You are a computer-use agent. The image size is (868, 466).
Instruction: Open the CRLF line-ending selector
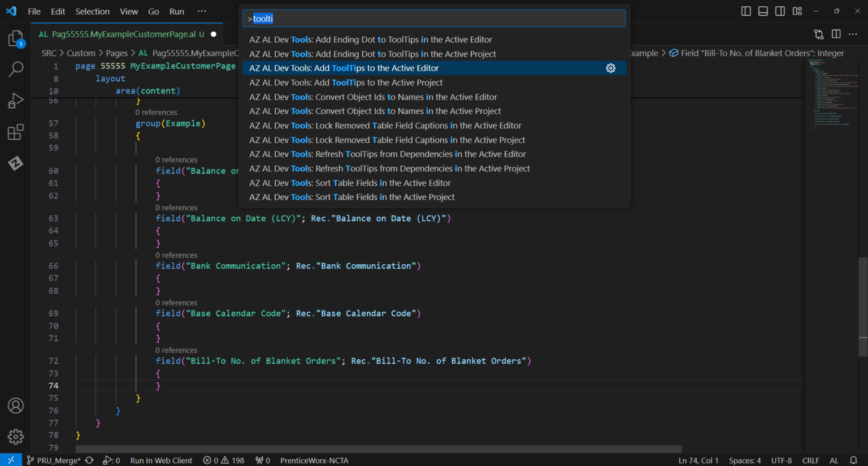(x=810, y=460)
